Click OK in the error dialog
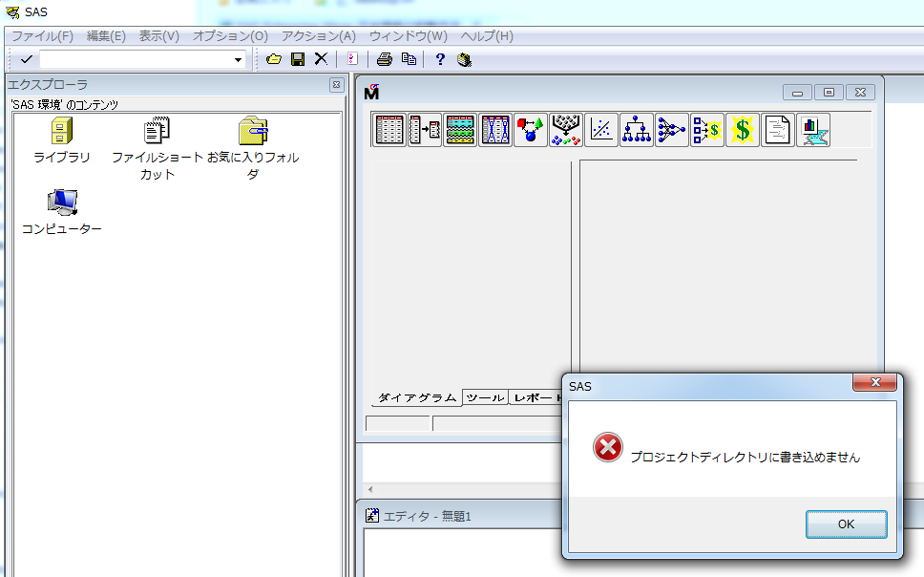This screenshot has width=924, height=577. (x=846, y=524)
